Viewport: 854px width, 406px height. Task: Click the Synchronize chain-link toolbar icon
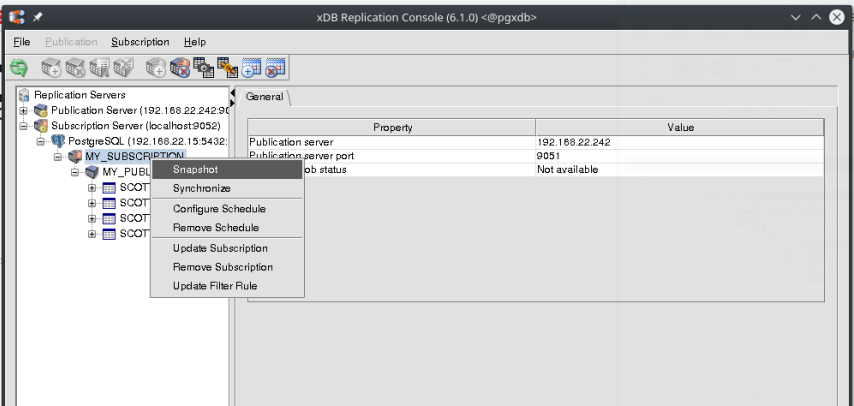(227, 68)
